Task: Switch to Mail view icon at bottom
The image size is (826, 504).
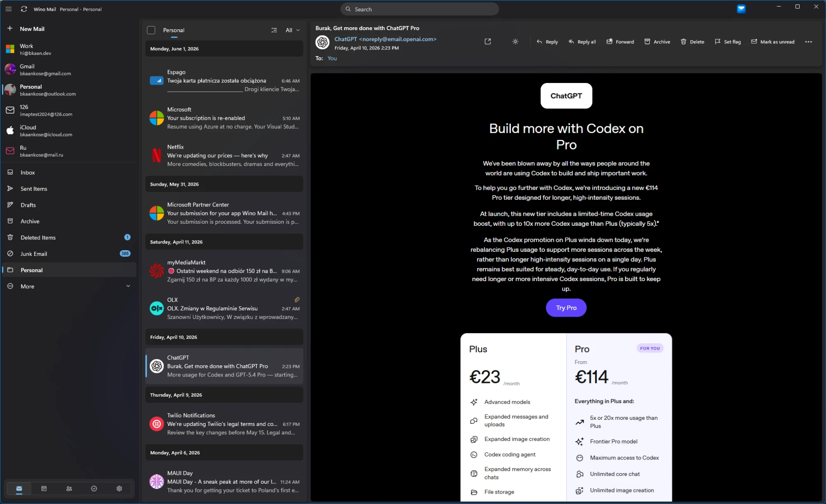Action: pos(19,489)
